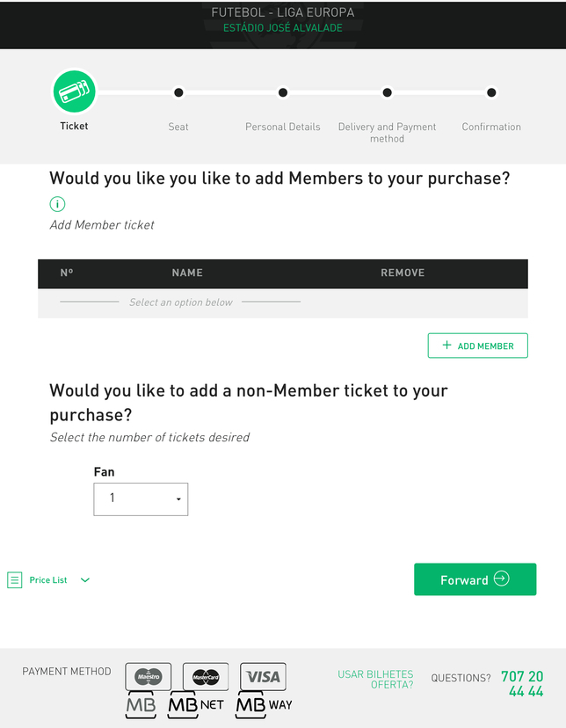Open the Usar Bilhetes Oferta link

pos(375,680)
